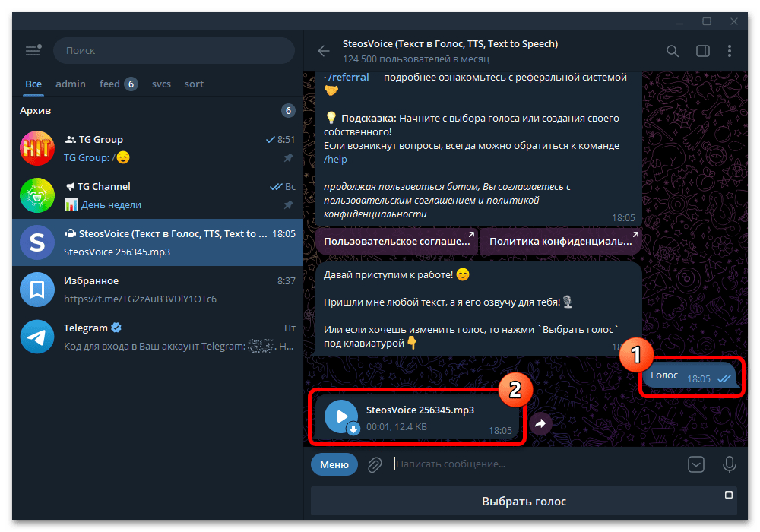Click the Выбрать голос keyboard button

coord(524,501)
